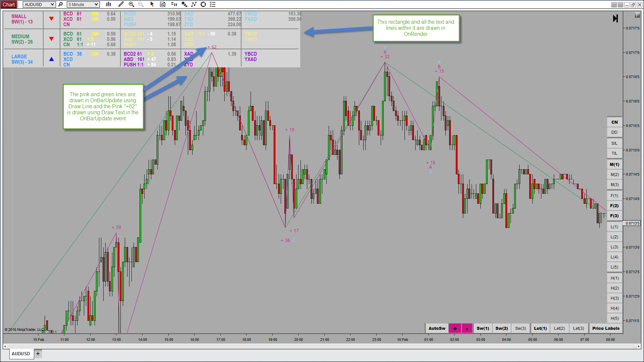Screen dimensions: 644x362
Task: Toggle the AutoSw button
Action: [x=437, y=328]
